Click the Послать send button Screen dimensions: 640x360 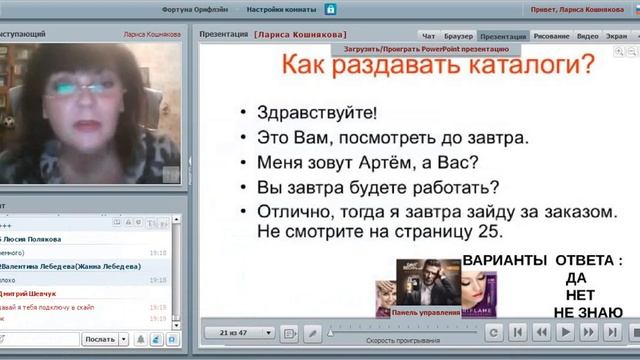coord(100,339)
